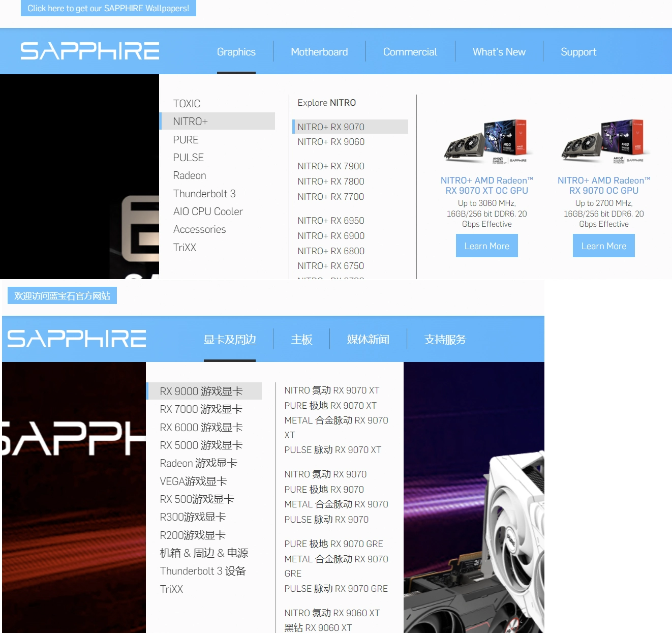This screenshot has width=672, height=634.
Task: Click Learn More for RX 9070 XT OC
Action: (x=487, y=246)
